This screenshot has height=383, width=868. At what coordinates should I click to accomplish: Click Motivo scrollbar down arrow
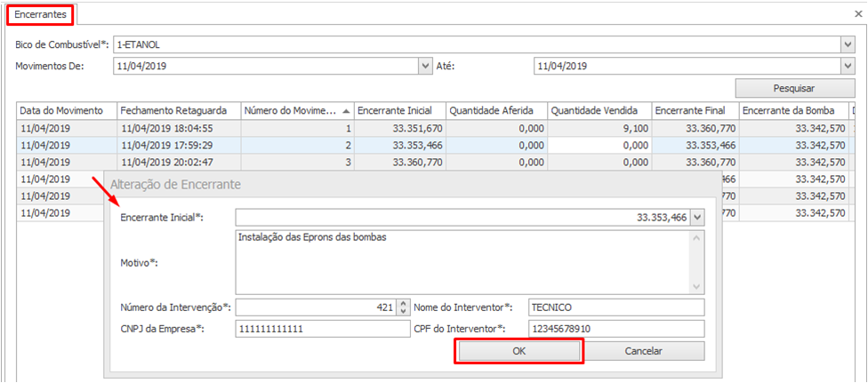point(697,287)
